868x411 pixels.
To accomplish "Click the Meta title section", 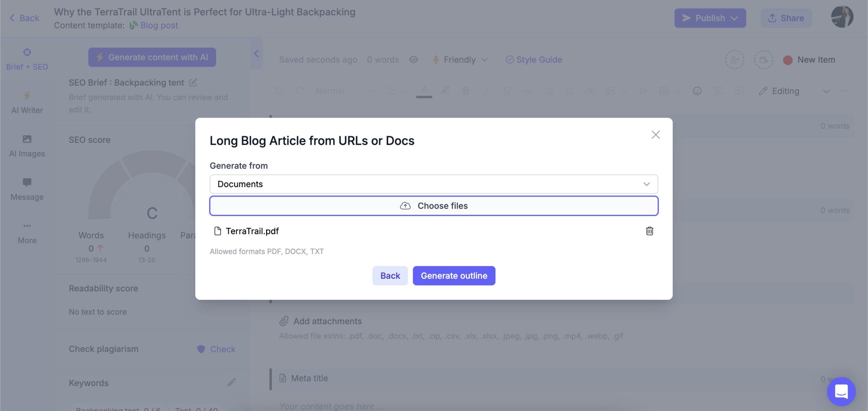I will click(x=309, y=378).
